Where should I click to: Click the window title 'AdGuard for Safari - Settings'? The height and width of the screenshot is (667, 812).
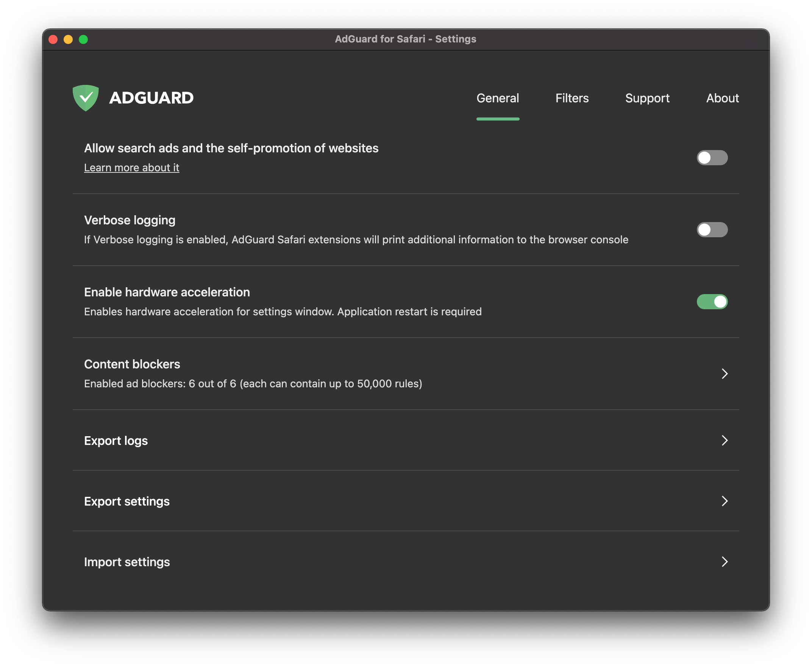405,39
